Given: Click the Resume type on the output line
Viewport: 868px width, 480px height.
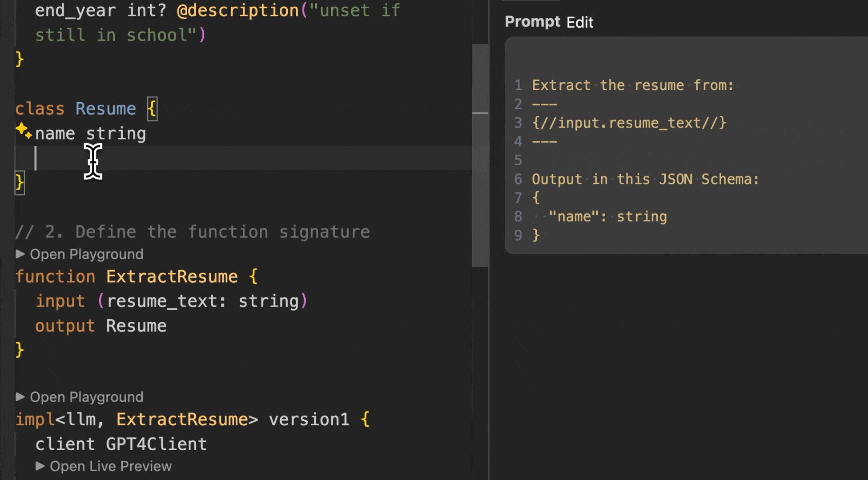Looking at the screenshot, I should [136, 326].
